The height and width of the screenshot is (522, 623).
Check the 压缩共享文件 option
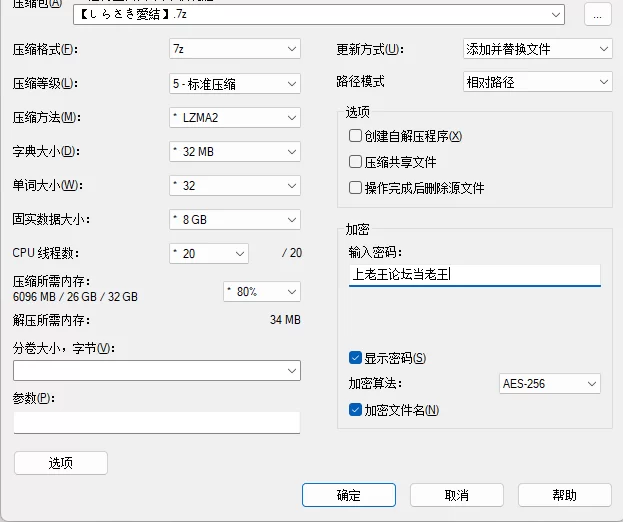pos(355,161)
